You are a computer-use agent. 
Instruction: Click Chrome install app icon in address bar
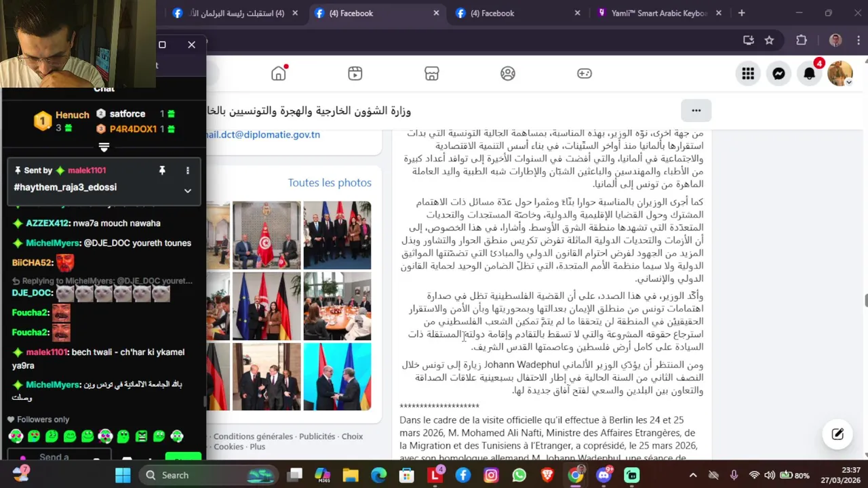[749, 40]
